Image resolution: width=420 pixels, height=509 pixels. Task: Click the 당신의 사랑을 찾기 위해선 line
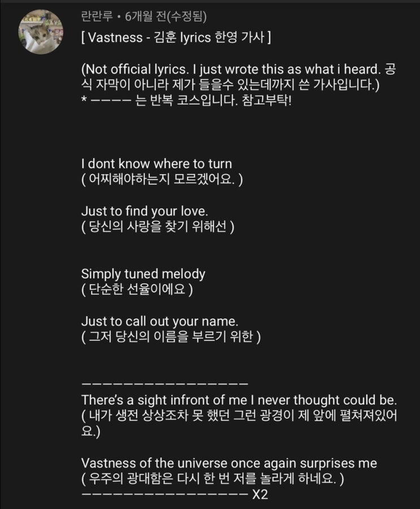[x=158, y=227]
